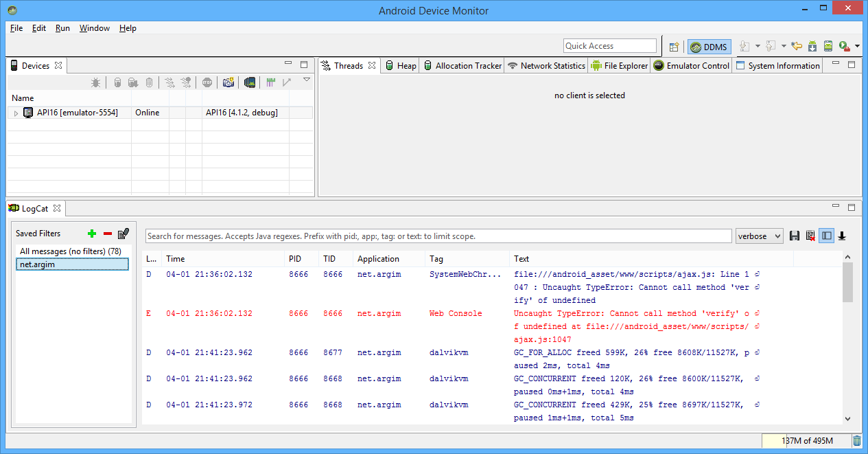Open the Edit menu
Viewport: 868px width, 454px height.
[39, 28]
